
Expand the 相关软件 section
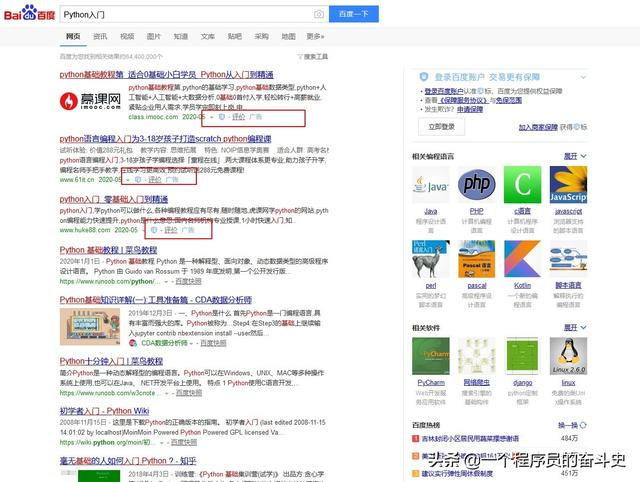pyautogui.click(x=573, y=327)
